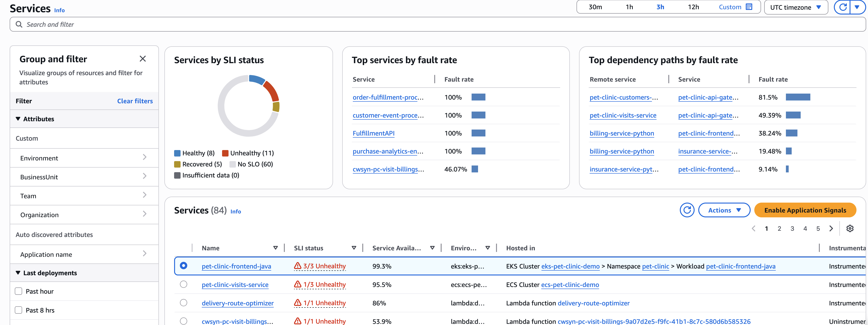The width and height of the screenshot is (868, 325).
Task: Go to next services page via arrow icon
Action: (831, 228)
